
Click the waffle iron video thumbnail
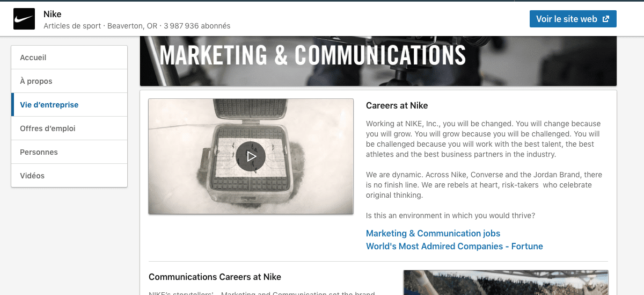coord(251,156)
